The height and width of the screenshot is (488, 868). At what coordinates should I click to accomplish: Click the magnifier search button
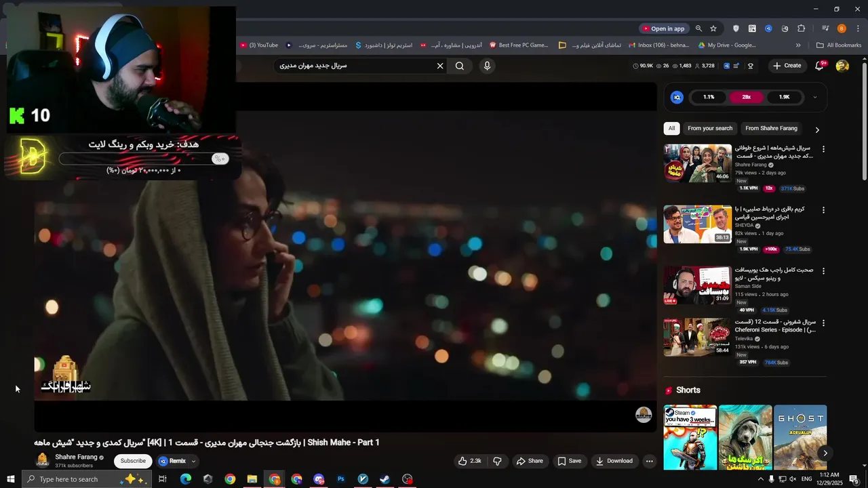[x=460, y=66]
